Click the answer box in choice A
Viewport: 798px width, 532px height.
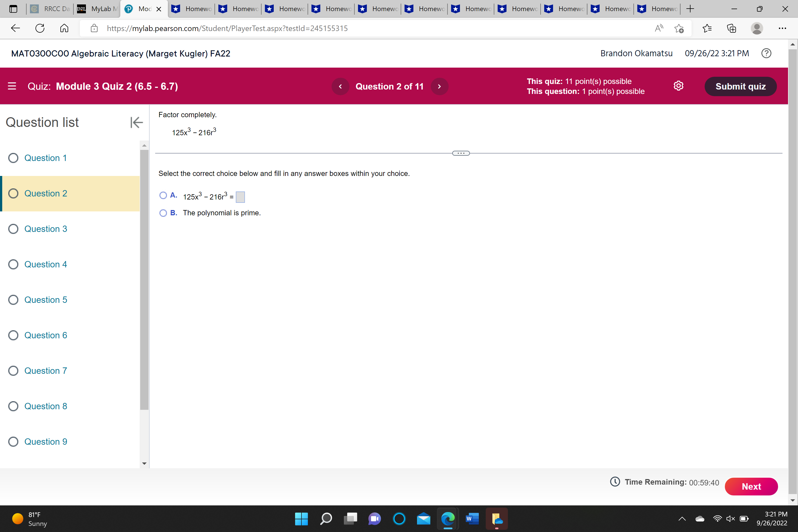point(240,197)
